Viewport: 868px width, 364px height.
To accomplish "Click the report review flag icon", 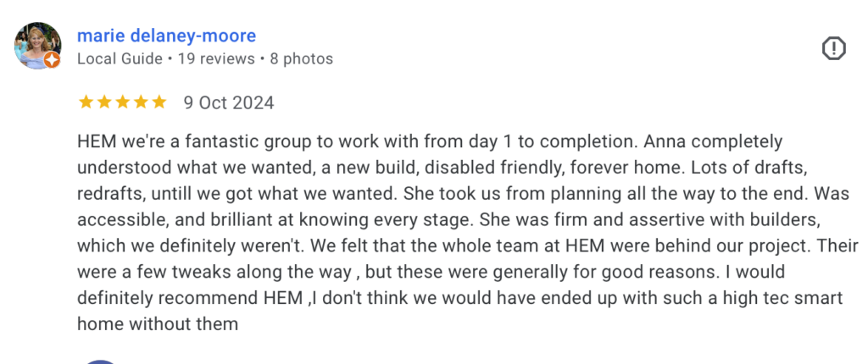I will [834, 49].
